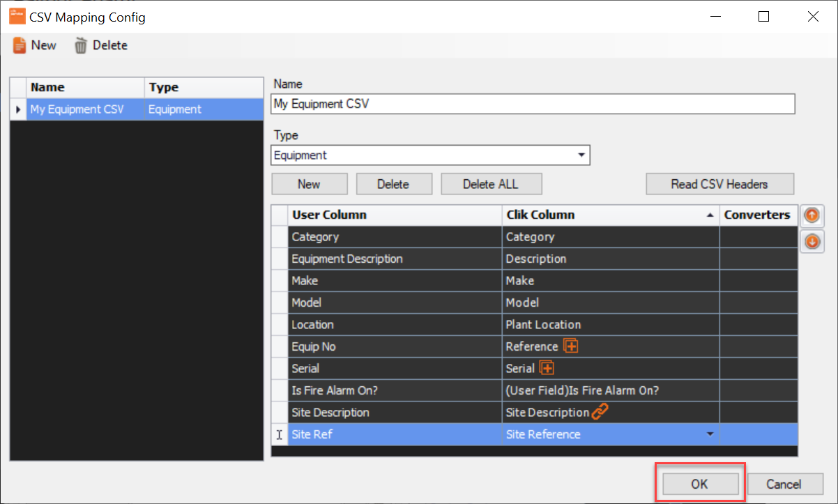Click the plus icon beside Reference
Image resolution: width=838 pixels, height=504 pixels.
click(572, 346)
